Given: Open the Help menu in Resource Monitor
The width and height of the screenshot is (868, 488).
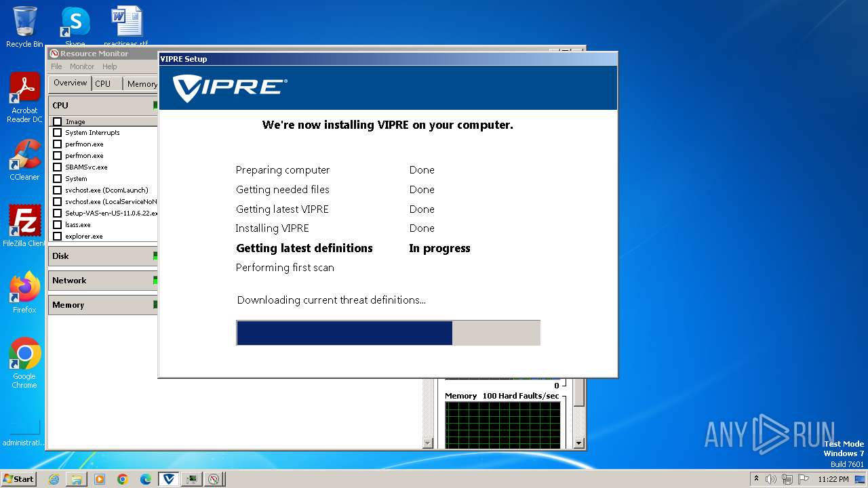Looking at the screenshot, I should 110,66.
